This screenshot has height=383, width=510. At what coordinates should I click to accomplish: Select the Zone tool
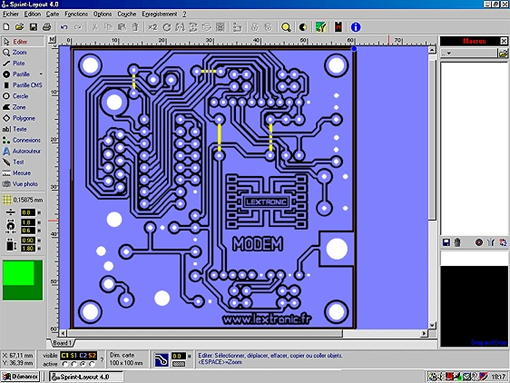tap(23, 107)
